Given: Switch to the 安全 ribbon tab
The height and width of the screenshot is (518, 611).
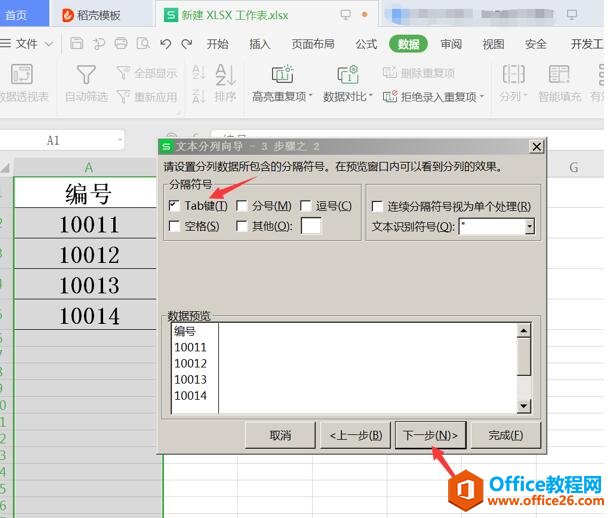Looking at the screenshot, I should coord(536,44).
